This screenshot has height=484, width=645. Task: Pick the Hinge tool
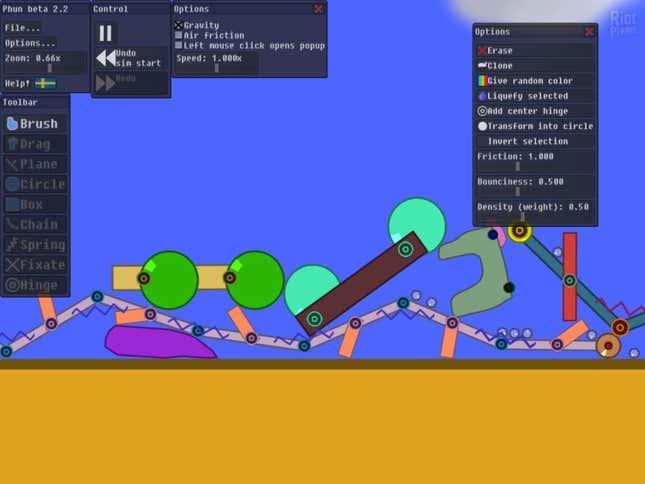35,285
